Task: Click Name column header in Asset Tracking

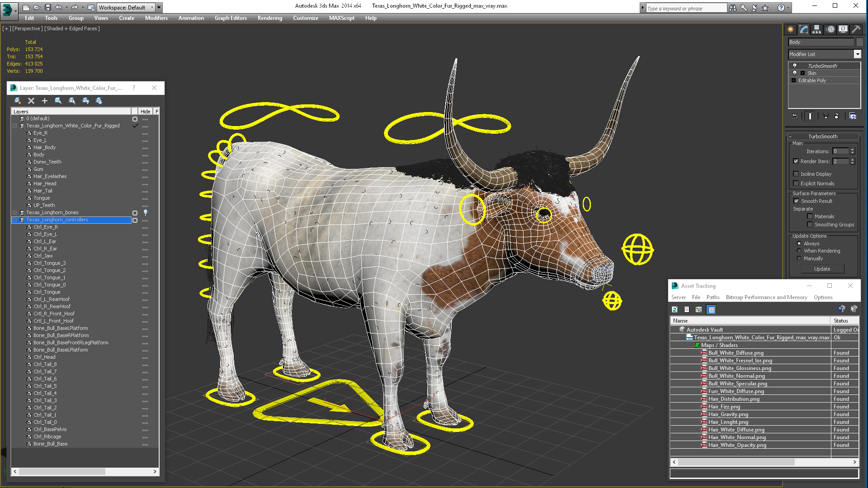Action: tap(750, 321)
